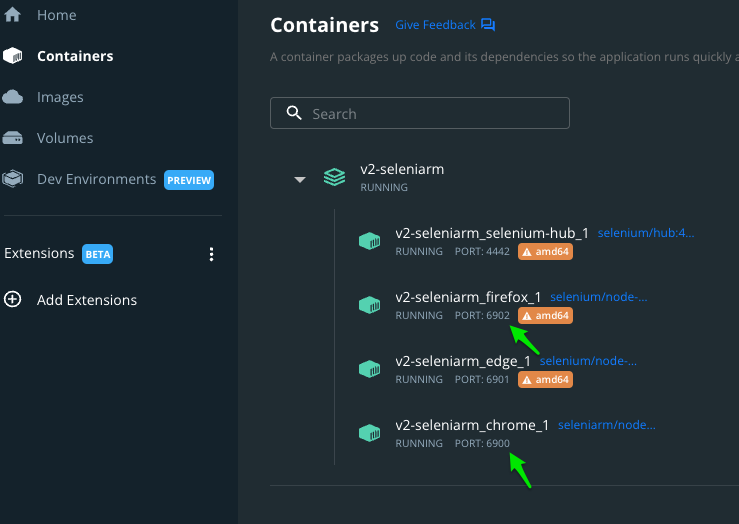
Task: Click the v2-seleniarm stack layers icon
Action: click(x=334, y=177)
